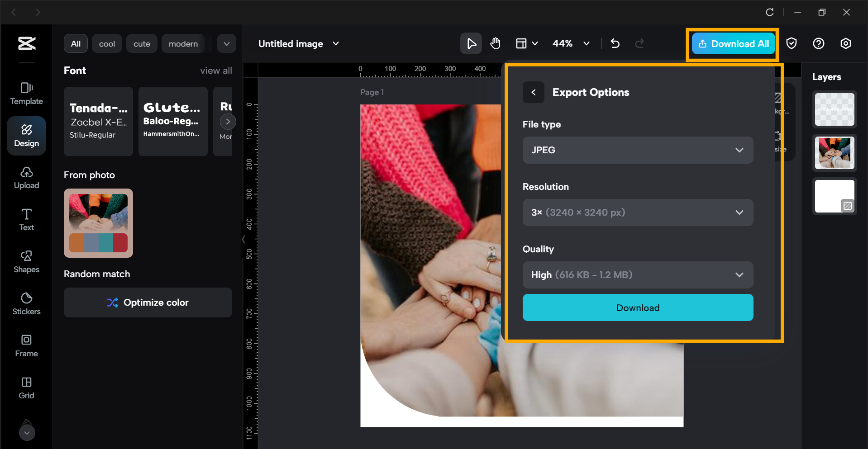Pick the teal palette color swatch

click(105, 243)
